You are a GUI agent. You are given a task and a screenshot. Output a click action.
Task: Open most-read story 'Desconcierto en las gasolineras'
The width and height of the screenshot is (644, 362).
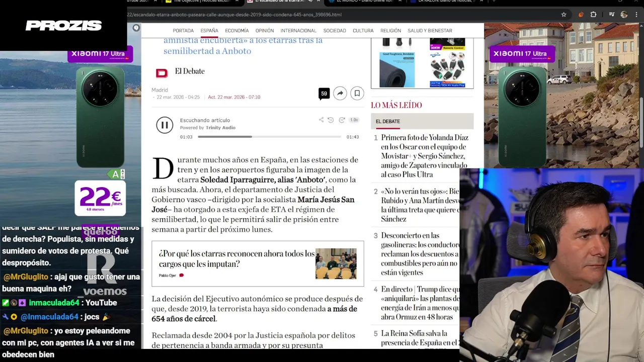[x=420, y=254]
